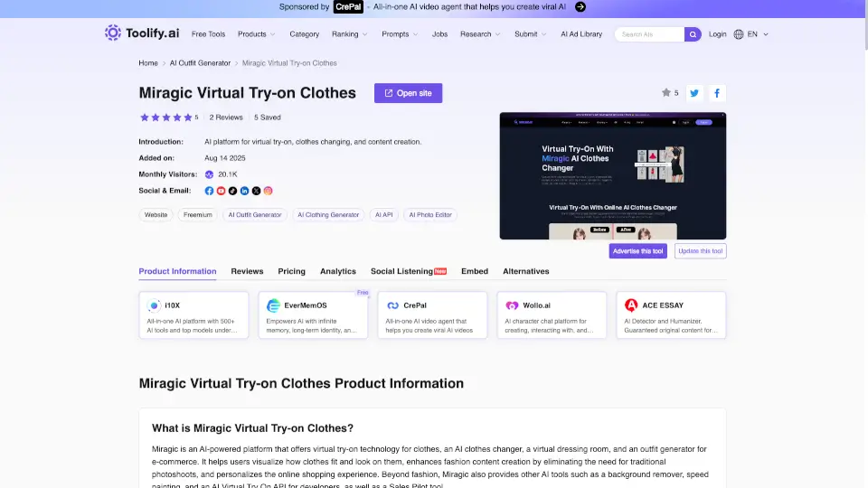Open the Jobs nav item

[439, 34]
